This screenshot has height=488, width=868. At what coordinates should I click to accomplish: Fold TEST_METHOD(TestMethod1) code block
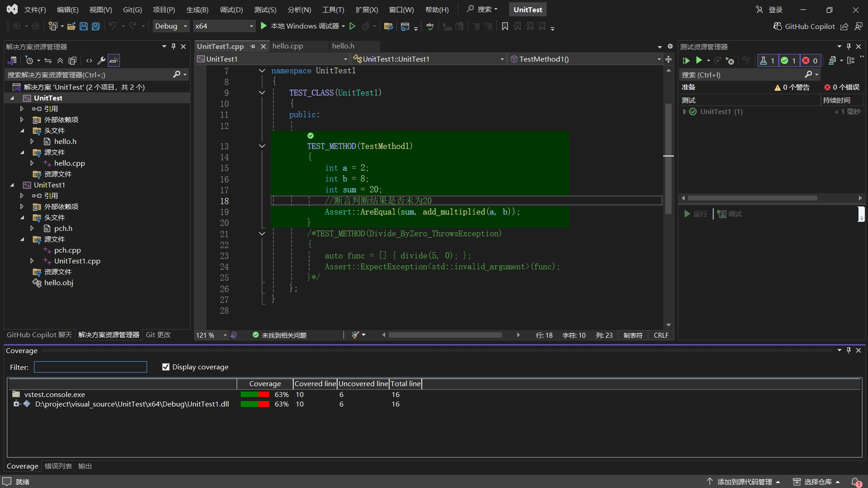click(262, 146)
